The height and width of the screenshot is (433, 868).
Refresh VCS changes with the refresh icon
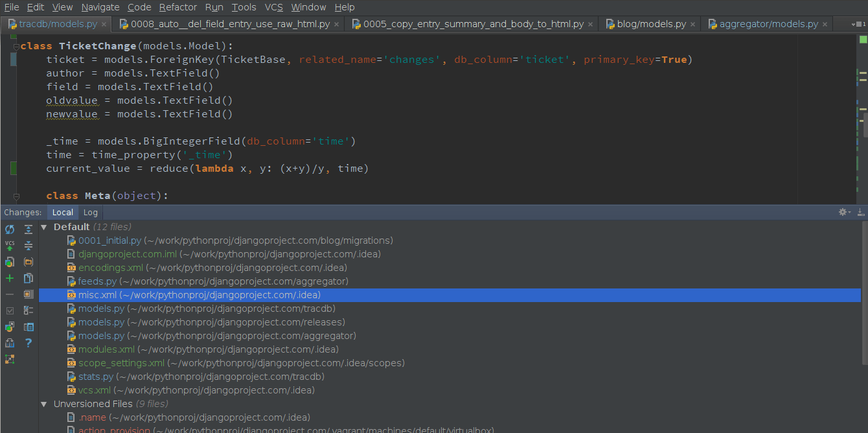[9, 229]
